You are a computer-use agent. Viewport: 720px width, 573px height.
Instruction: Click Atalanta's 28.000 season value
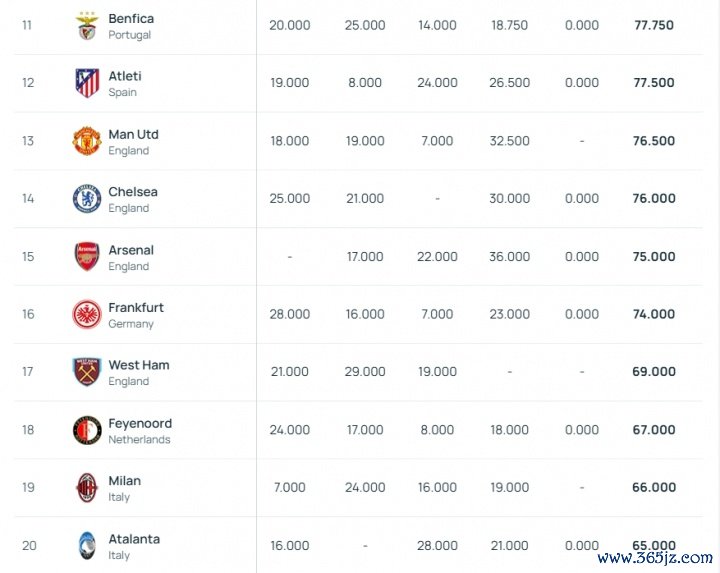437,546
